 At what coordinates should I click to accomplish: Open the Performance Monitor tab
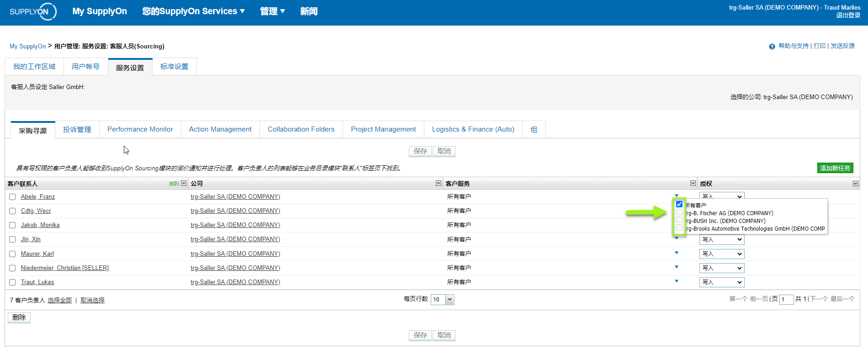[140, 130]
